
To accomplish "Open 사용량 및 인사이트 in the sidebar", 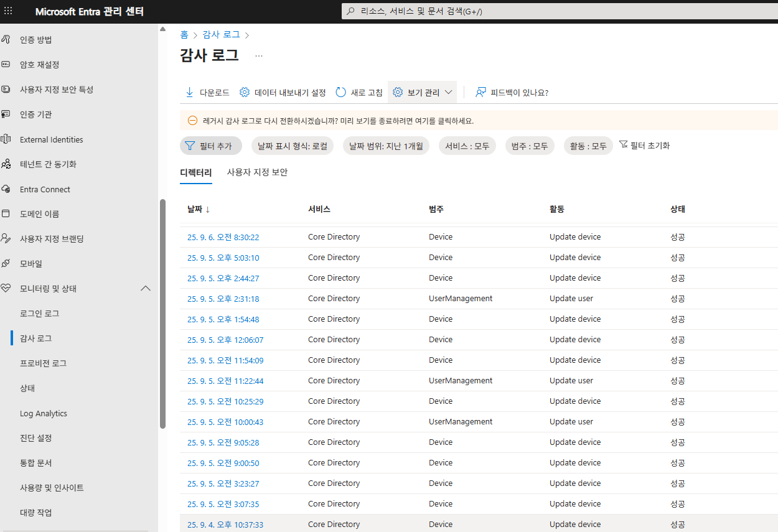I will 52,488.
